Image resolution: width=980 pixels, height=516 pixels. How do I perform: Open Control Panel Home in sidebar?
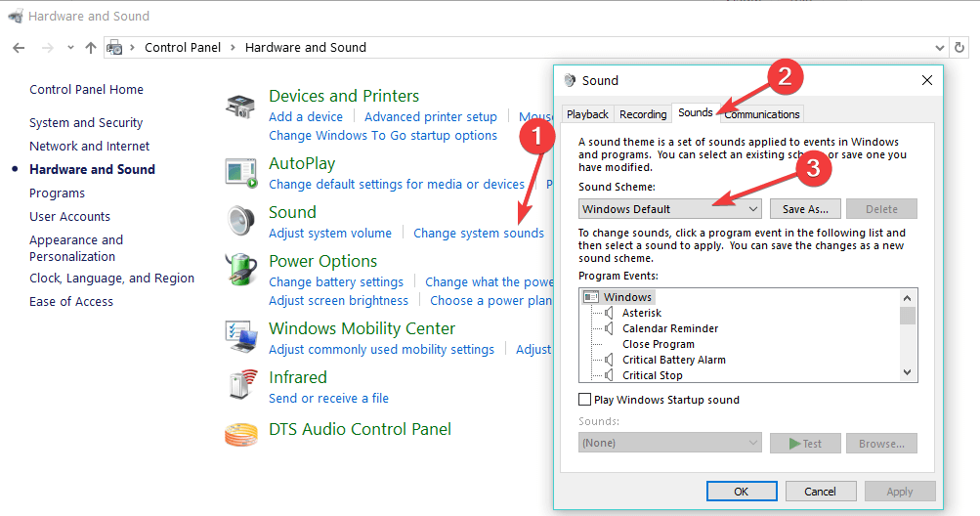pos(86,90)
